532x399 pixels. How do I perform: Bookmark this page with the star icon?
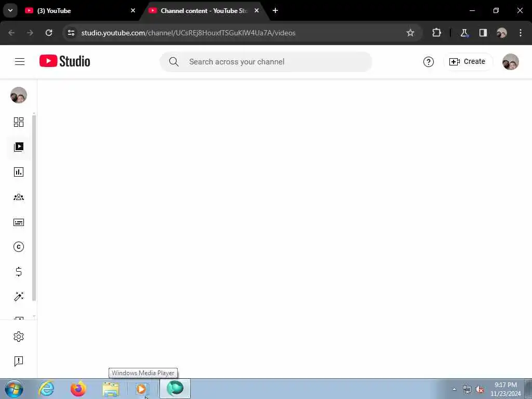[x=410, y=33]
